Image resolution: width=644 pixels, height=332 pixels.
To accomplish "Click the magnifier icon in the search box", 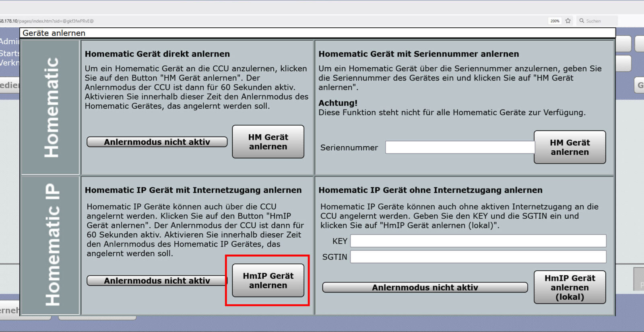I will click(x=582, y=21).
